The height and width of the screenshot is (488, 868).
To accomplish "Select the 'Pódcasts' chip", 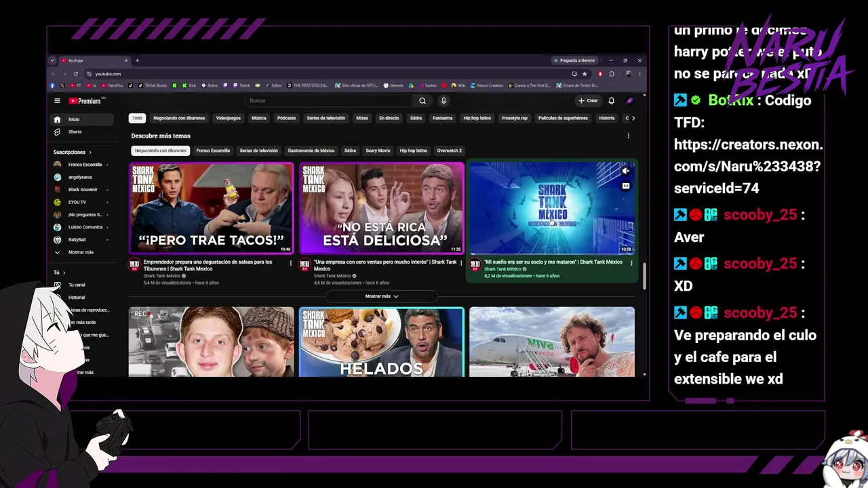I will (x=286, y=119).
